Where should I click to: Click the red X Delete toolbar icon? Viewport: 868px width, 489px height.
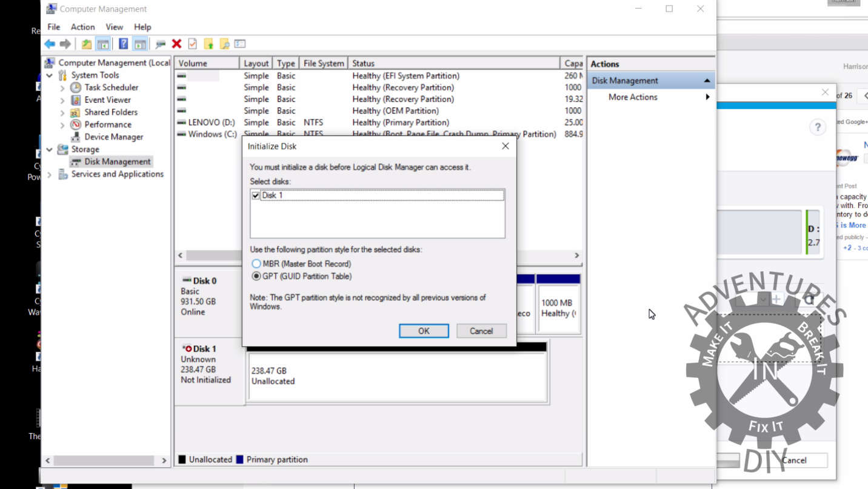176,44
